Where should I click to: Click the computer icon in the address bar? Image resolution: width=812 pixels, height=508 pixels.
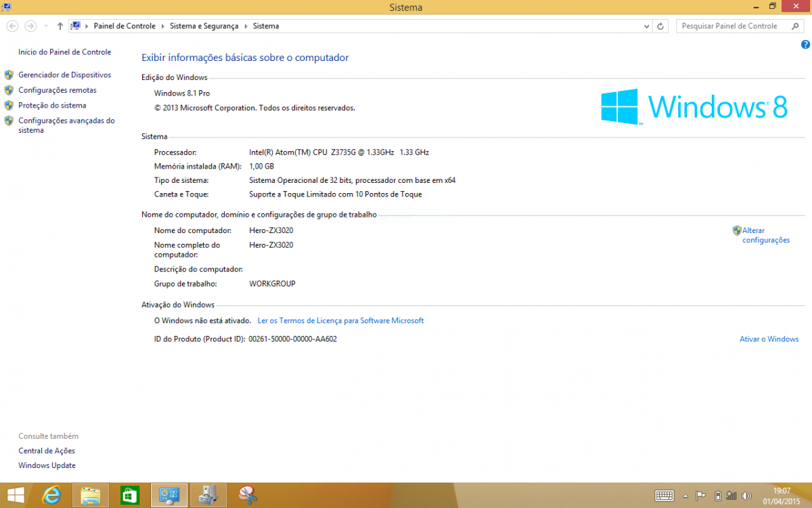(76, 26)
